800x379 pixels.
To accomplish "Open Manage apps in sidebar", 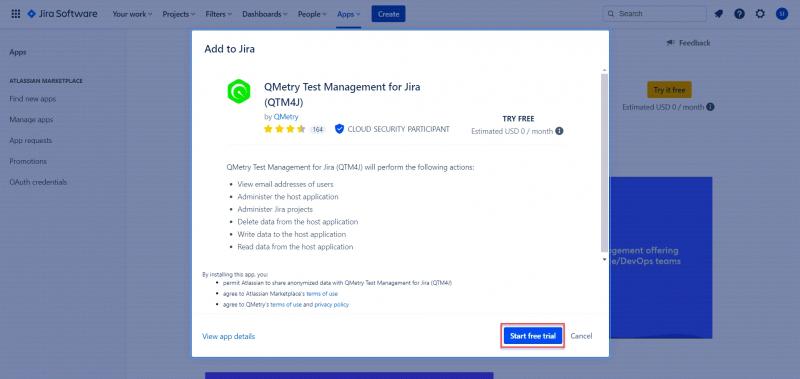I will click(31, 120).
